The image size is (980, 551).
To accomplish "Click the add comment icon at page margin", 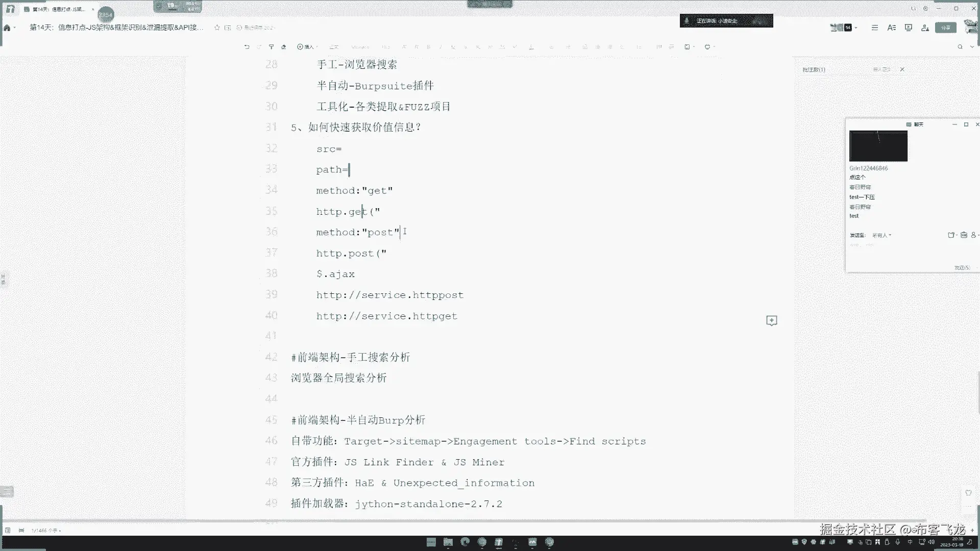I will 772,320.
